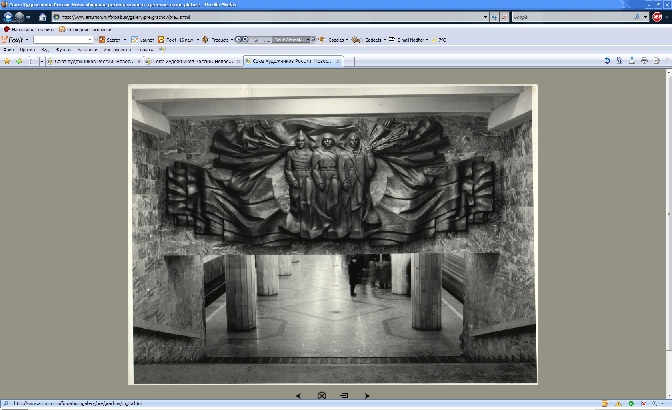
Task: Close the first browser tab
Action: pos(138,61)
